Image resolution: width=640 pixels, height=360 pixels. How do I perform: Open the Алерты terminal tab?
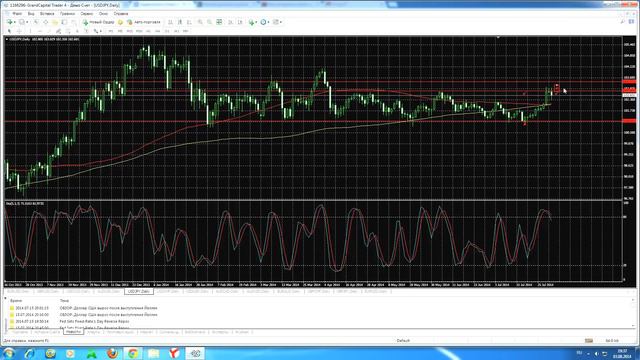[x=93, y=332]
